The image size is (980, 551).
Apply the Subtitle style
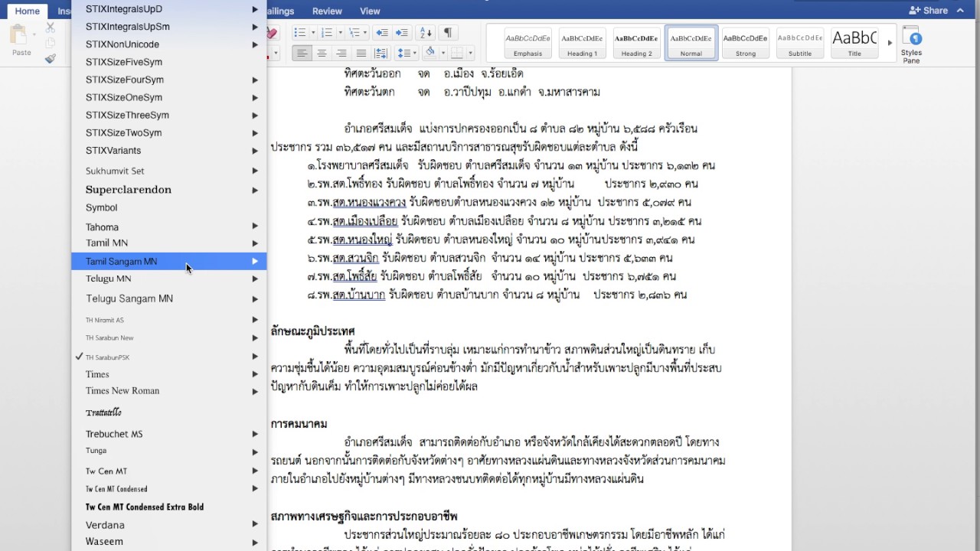[800, 43]
